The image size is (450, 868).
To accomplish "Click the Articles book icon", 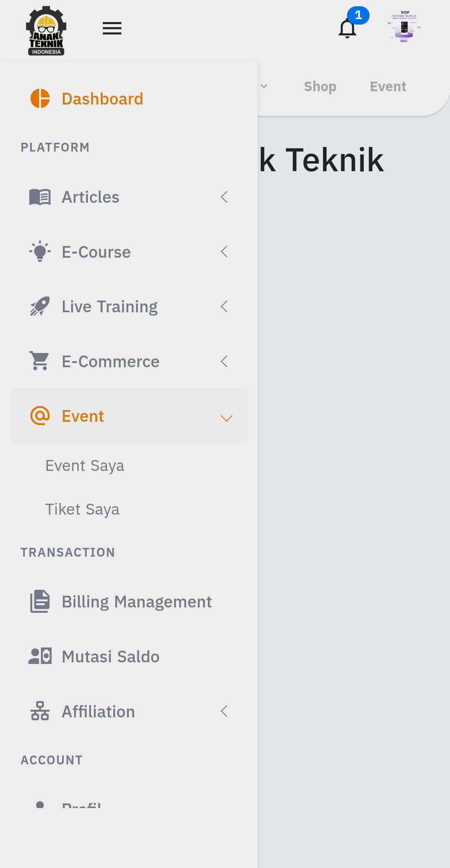I will (40, 197).
